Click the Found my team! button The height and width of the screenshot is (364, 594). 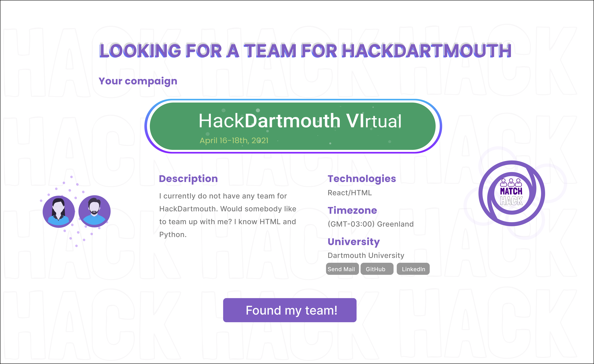tap(289, 310)
